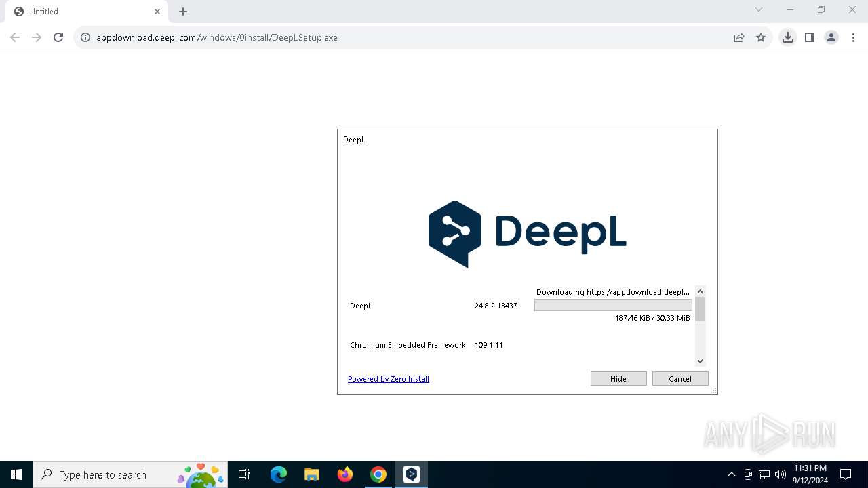
Task: Open Task View on taskbar
Action: point(244,474)
